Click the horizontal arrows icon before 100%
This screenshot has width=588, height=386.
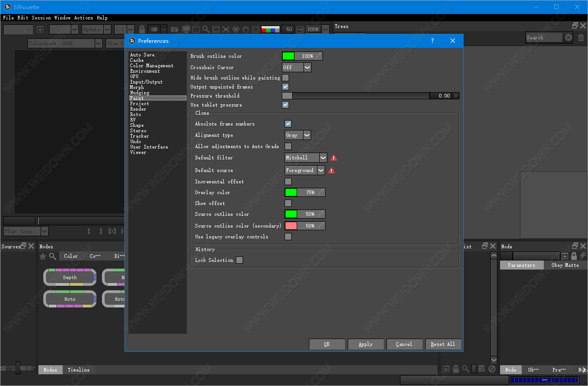coord(300,29)
